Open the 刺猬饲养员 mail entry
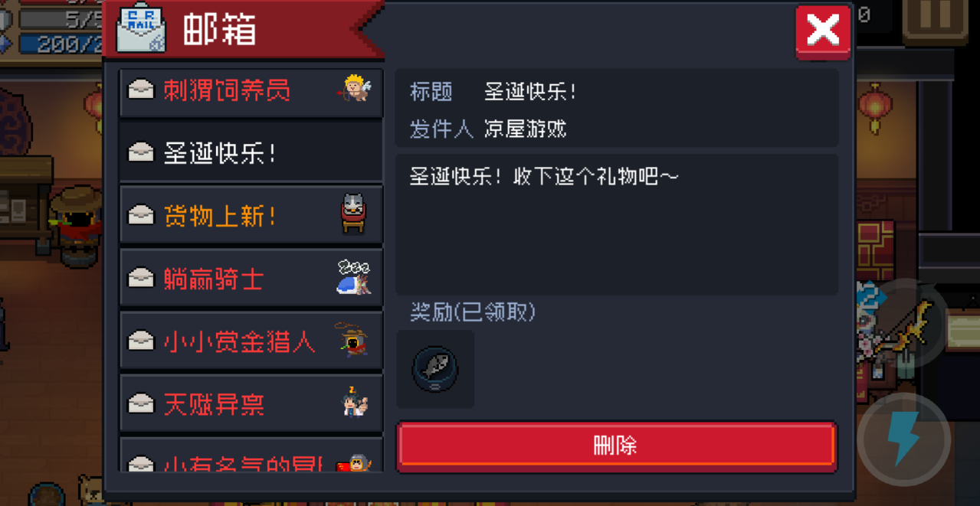Screen dimensions: 980x506 (251, 91)
